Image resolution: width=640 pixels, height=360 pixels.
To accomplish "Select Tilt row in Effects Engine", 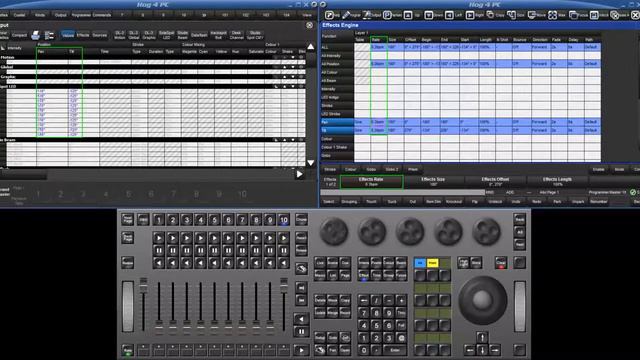I will 337,130.
